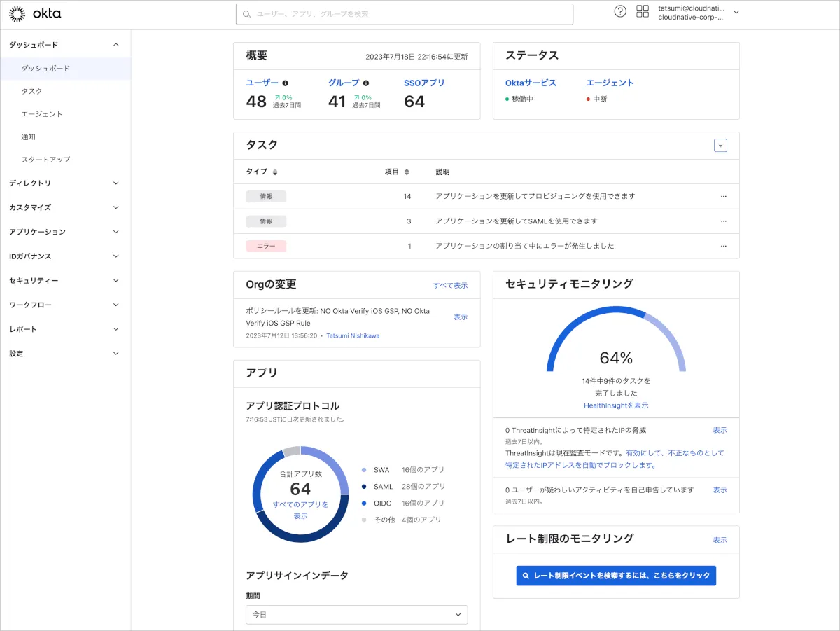Viewport: 840px width, 631px height.
Task: Select タスク in the sidebar
Action: tap(32, 91)
